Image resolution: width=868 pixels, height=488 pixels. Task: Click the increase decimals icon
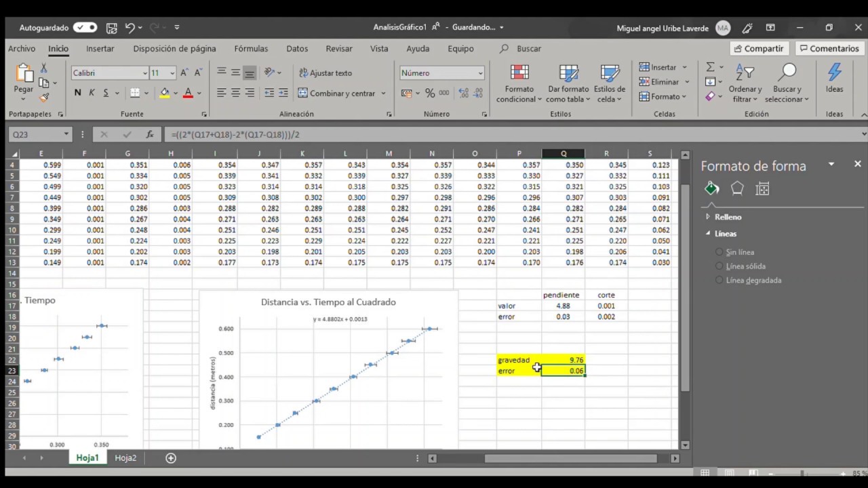click(464, 93)
